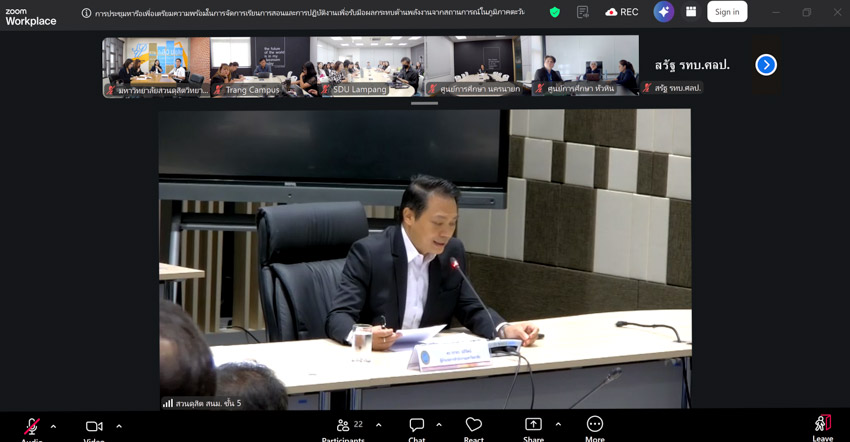Click the REC recording indicator
The width and height of the screenshot is (850, 442).
(x=622, y=12)
